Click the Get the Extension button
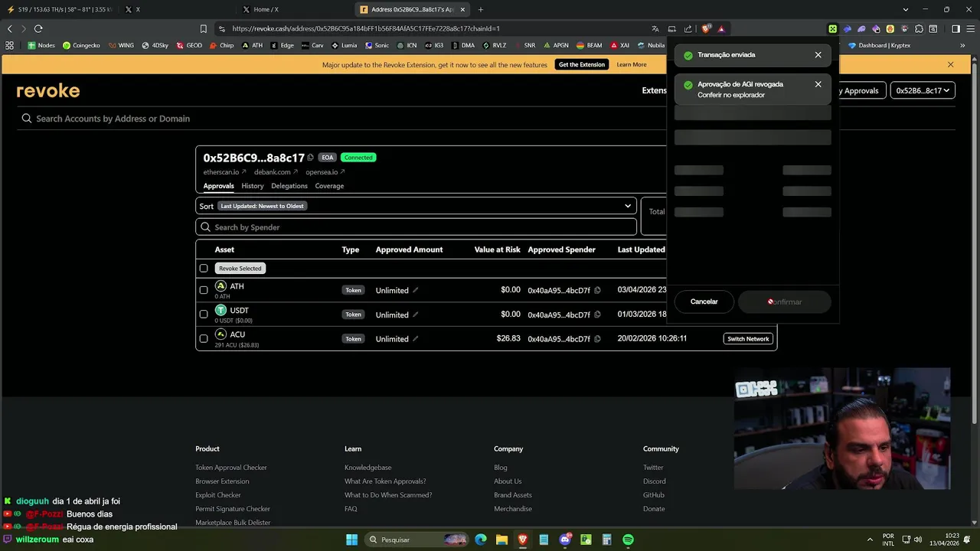The height and width of the screenshot is (551, 980). pyautogui.click(x=582, y=64)
